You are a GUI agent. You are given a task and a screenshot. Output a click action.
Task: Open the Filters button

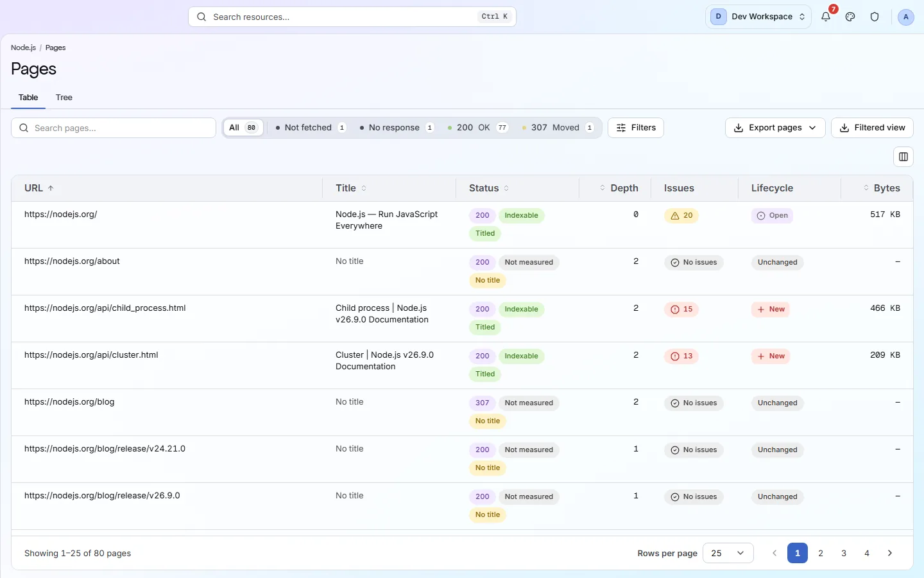636,128
